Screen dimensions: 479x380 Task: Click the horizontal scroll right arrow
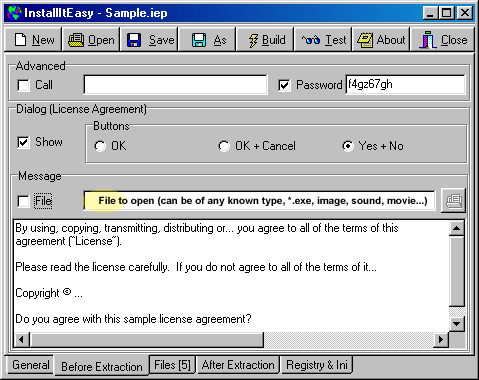tap(441, 340)
